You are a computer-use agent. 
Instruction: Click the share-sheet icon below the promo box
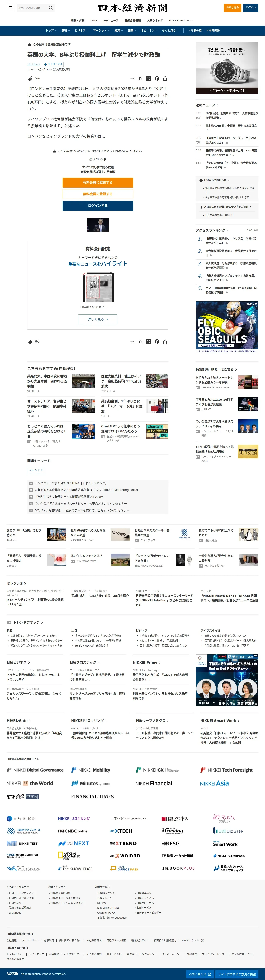165,342
